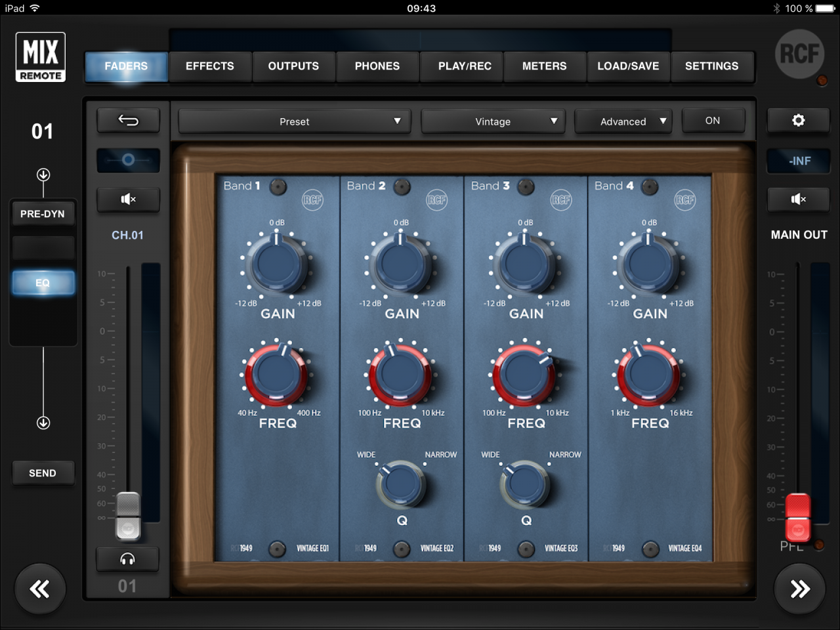Click the RCF logo badge

799,54
